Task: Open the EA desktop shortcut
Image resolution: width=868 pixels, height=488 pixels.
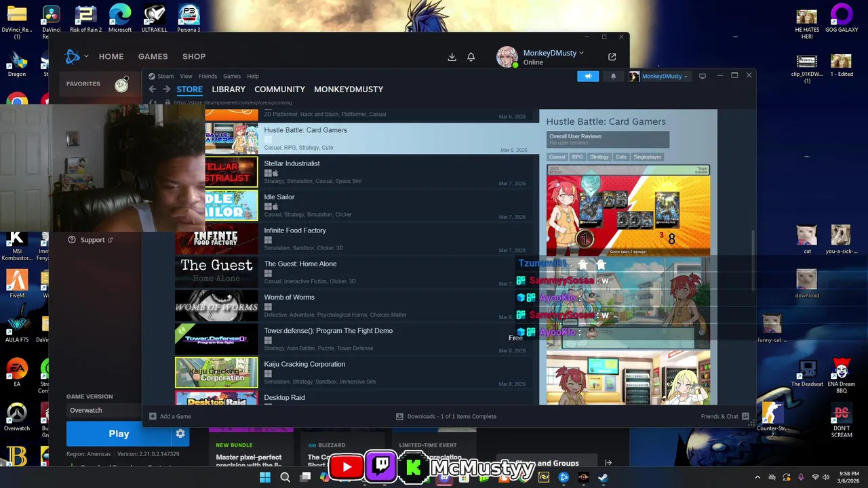Action: click(17, 372)
